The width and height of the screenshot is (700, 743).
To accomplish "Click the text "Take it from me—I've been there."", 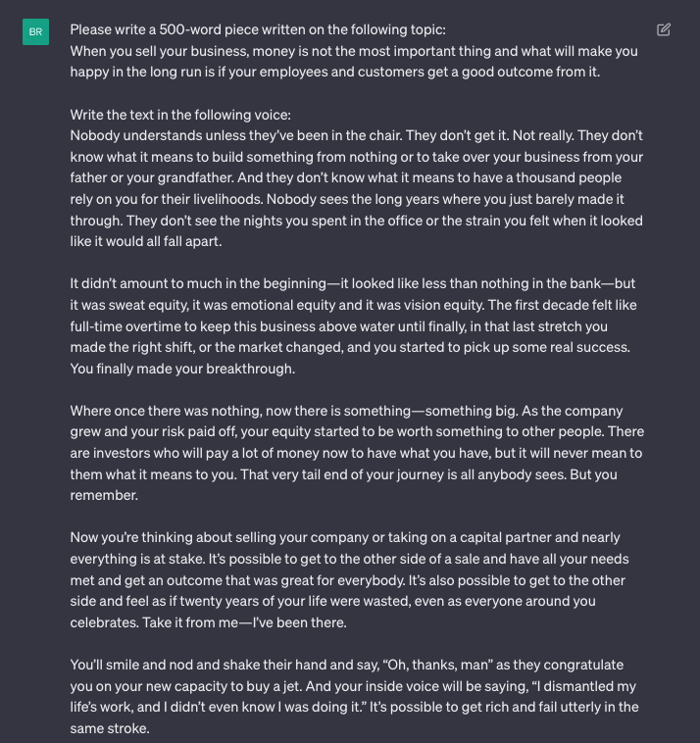I will point(243,622).
